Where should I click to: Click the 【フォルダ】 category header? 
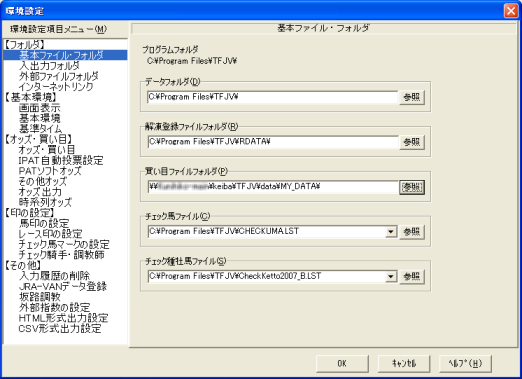pos(25,45)
